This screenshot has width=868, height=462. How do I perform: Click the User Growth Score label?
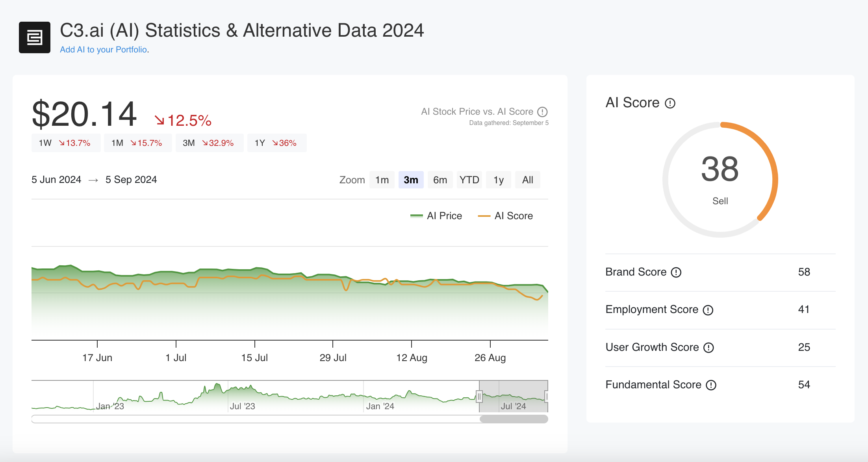(652, 347)
